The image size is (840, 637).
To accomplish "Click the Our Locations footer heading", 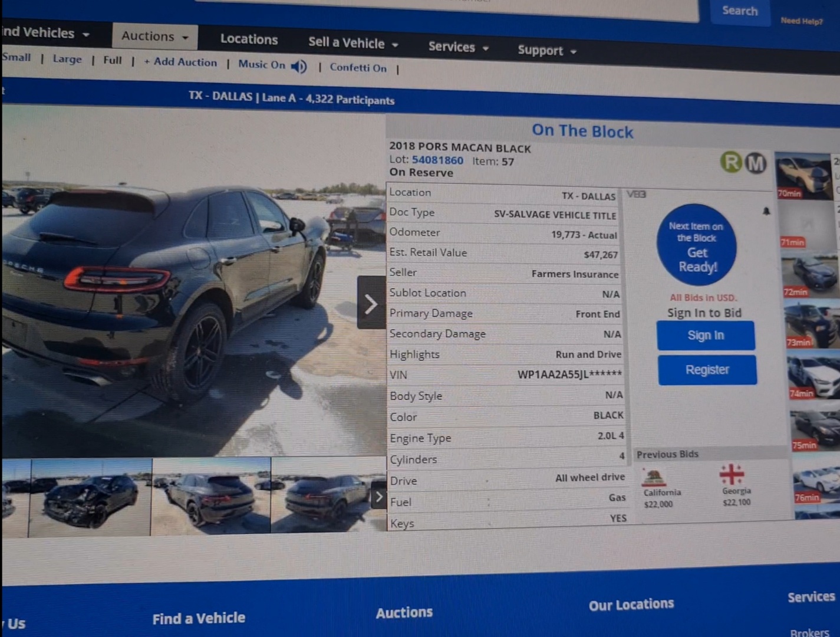I will coord(631,605).
